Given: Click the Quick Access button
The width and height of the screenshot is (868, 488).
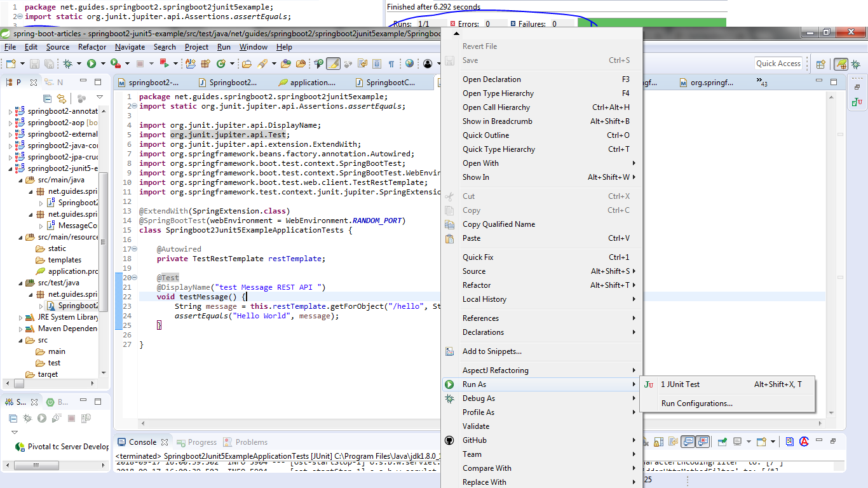Looking at the screenshot, I should (778, 63).
